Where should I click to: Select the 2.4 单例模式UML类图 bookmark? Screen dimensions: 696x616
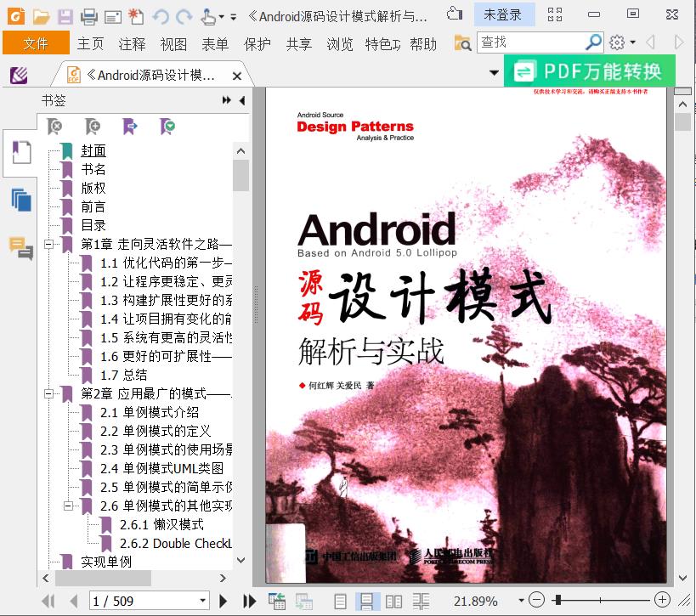161,469
